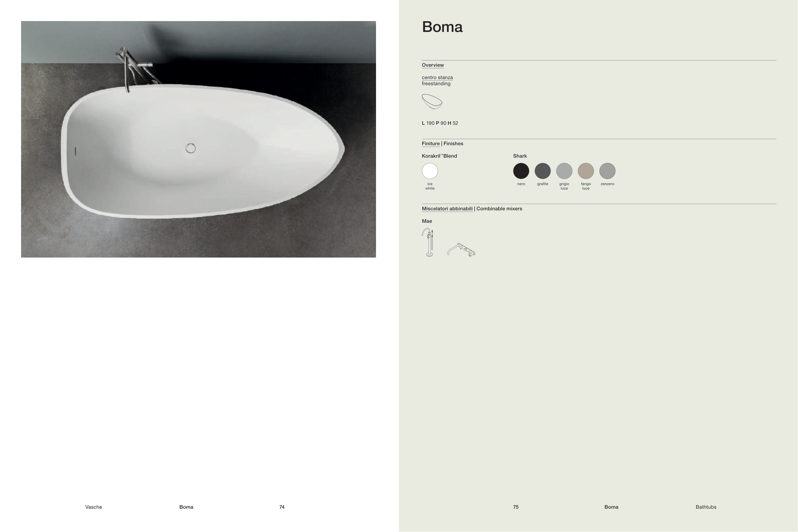Click the overflow slot inside the bathtub
This screenshot has width=798, height=532.
[x=75, y=151]
